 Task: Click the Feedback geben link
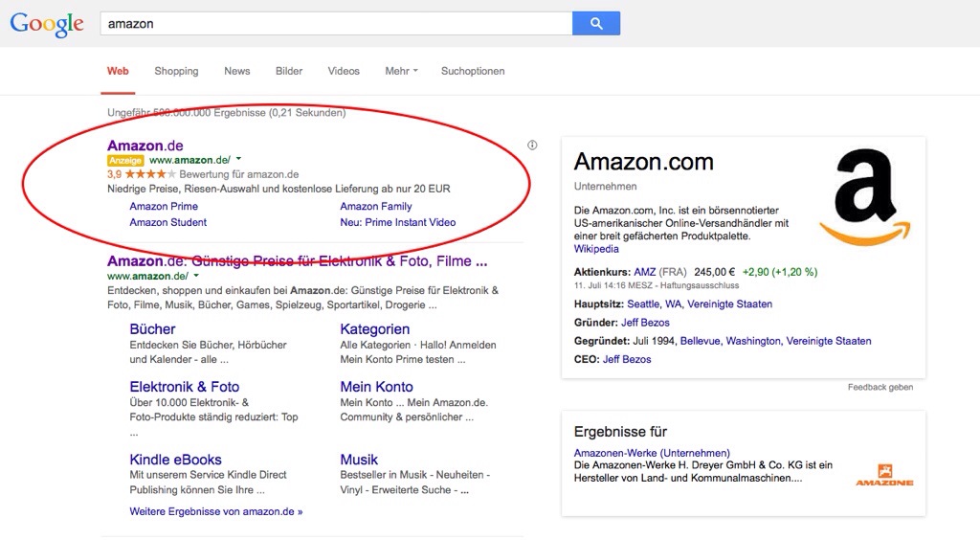(x=880, y=388)
